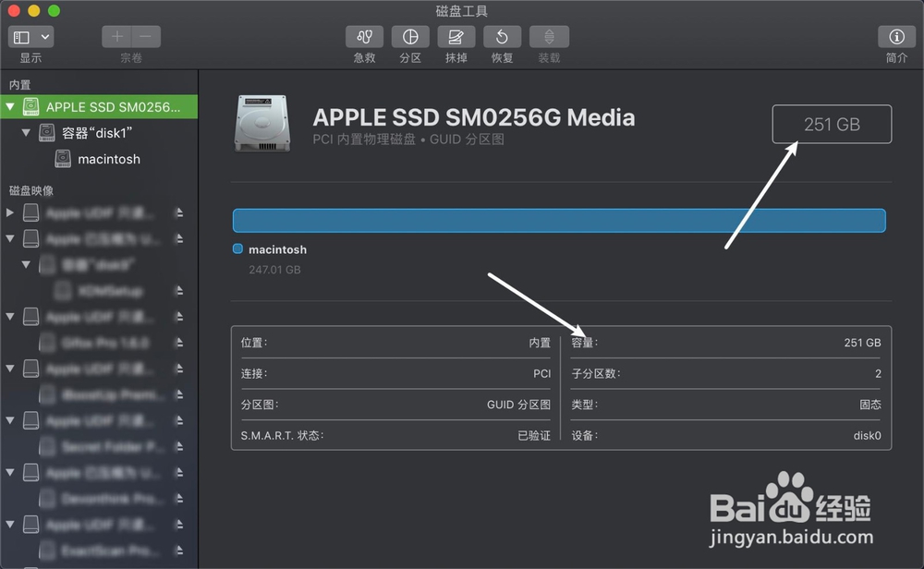
Task: Click the macintosh volume icon in sidebar
Action: point(63,159)
